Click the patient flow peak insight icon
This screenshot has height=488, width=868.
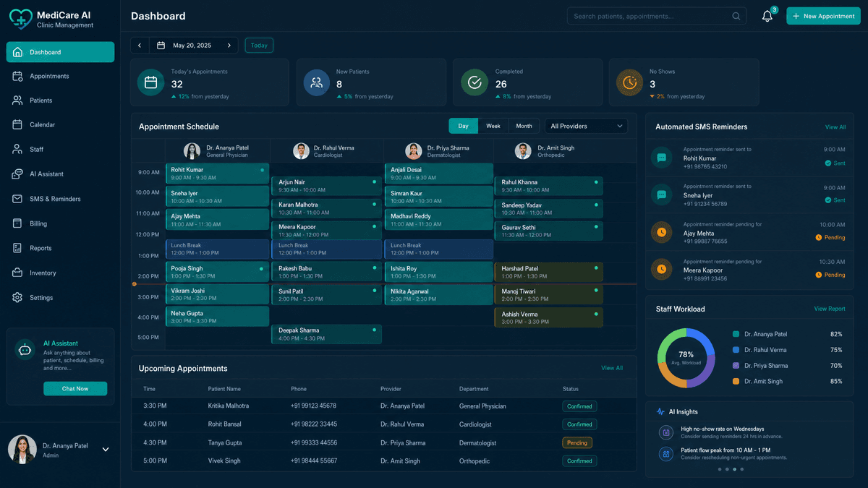point(666,454)
